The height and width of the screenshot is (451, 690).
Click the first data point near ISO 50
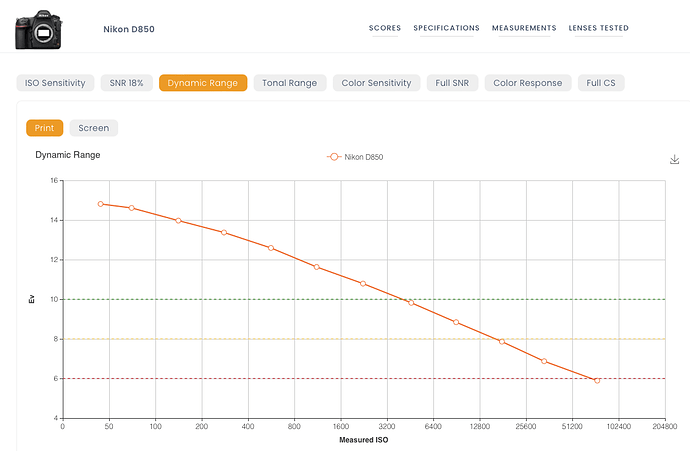[101, 204]
